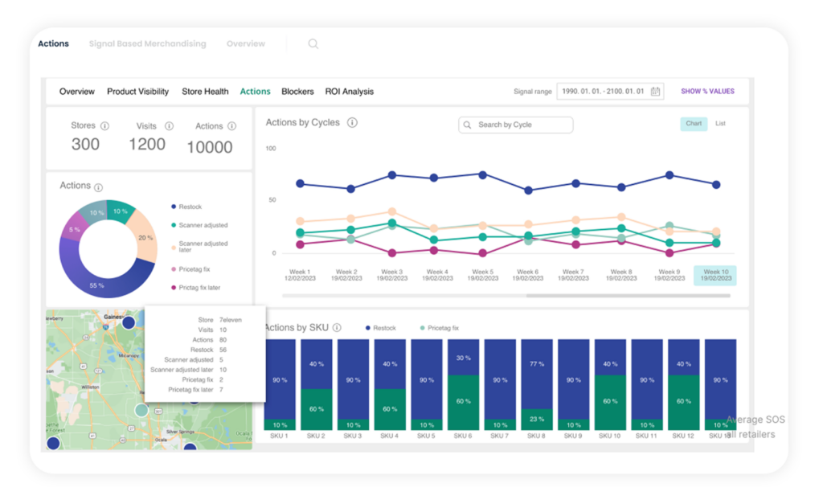The width and height of the screenshot is (823, 504).
Task: Open Signal Based Merchandising top tab
Action: pyautogui.click(x=147, y=44)
